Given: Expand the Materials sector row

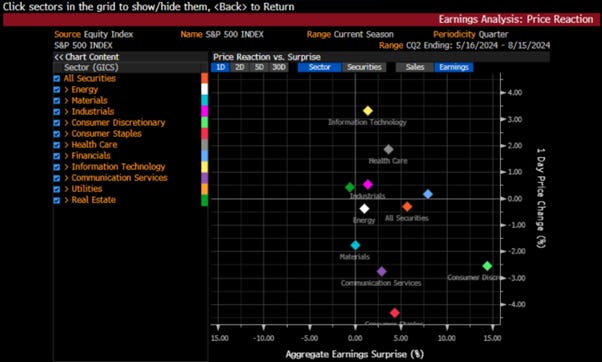Looking at the screenshot, I should click(66, 101).
